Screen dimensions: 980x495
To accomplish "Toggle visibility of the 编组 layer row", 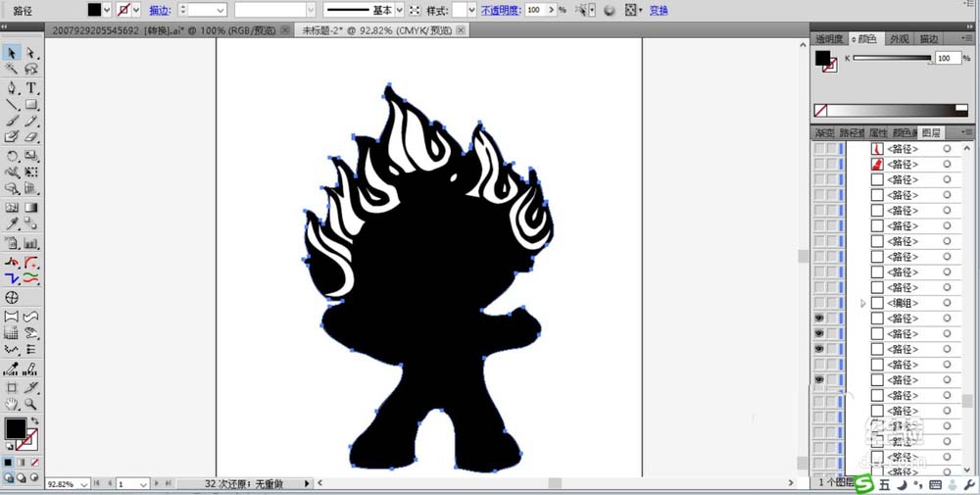I will (x=818, y=303).
